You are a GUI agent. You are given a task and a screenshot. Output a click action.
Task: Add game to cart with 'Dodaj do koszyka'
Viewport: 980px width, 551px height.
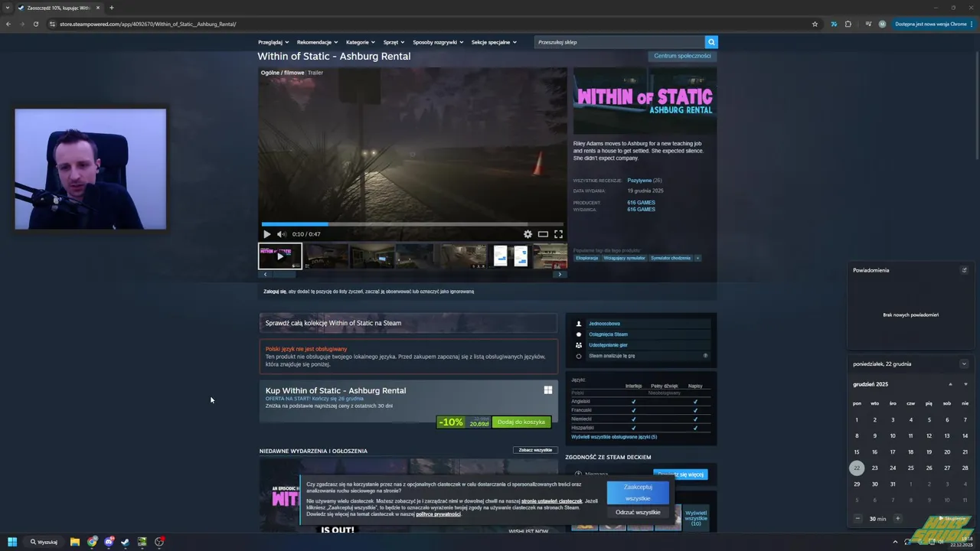pyautogui.click(x=521, y=422)
